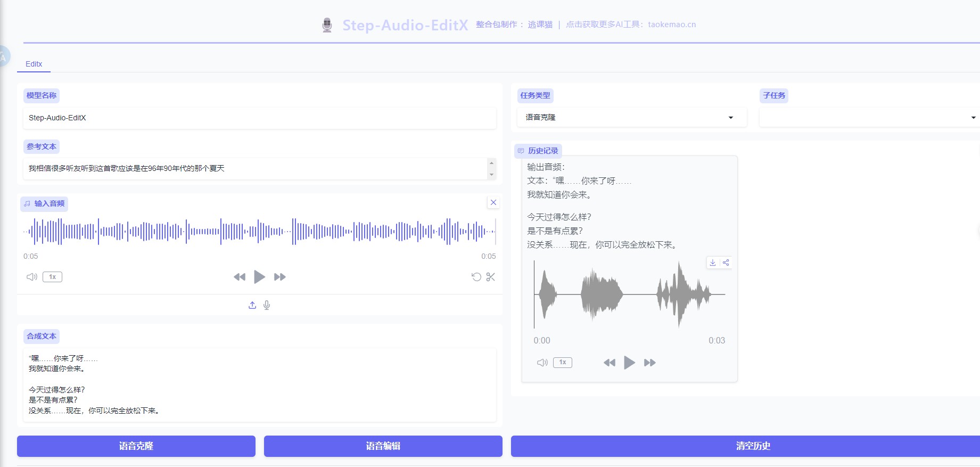Fast-forward the input audio
Image resolution: width=980 pixels, height=467 pixels.
280,277
